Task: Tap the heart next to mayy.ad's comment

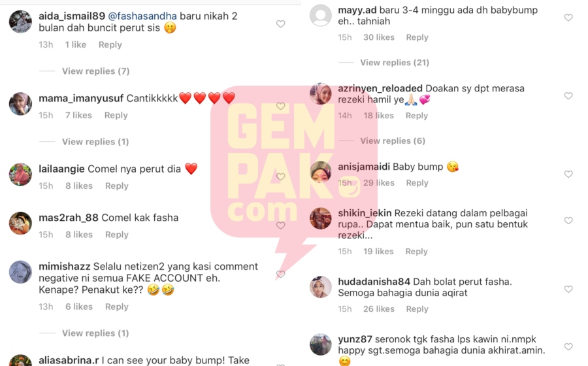Action: [568, 17]
